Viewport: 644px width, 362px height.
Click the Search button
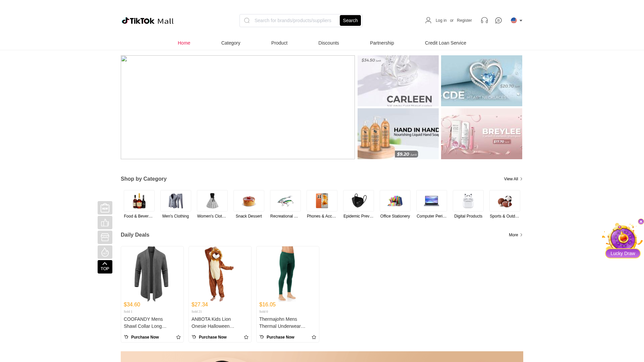[350, 20]
